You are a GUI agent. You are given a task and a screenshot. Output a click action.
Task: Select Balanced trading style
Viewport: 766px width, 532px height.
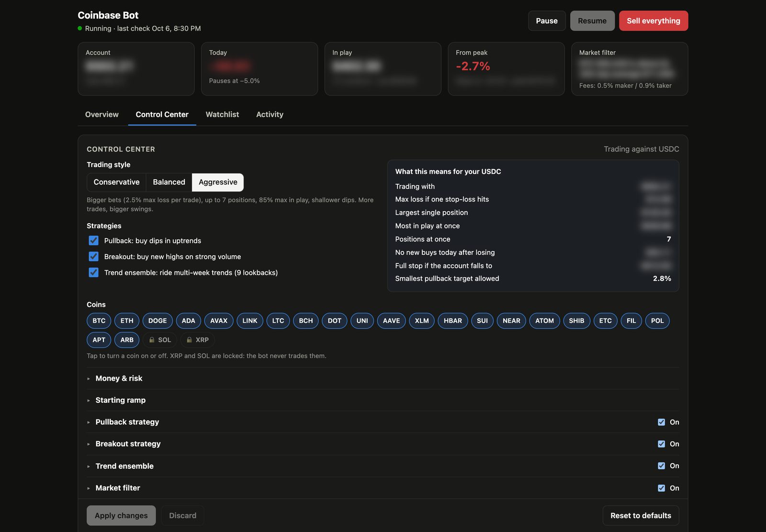click(169, 182)
